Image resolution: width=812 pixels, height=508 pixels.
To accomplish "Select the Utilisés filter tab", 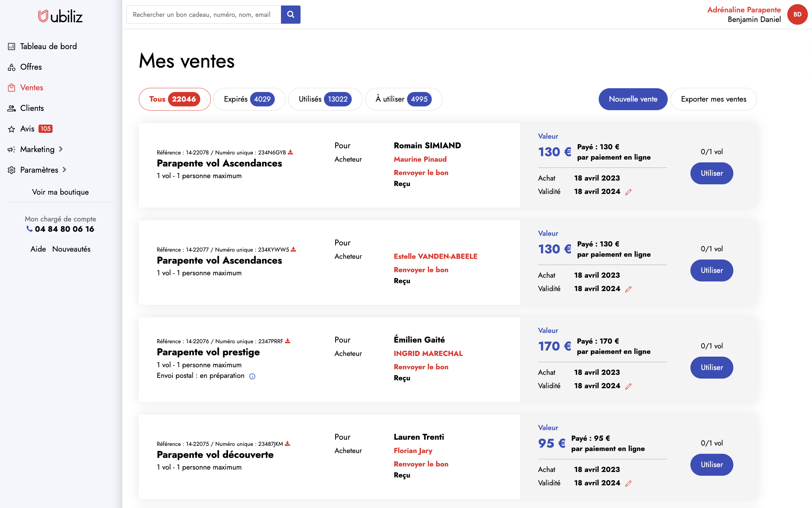I will pos(325,99).
